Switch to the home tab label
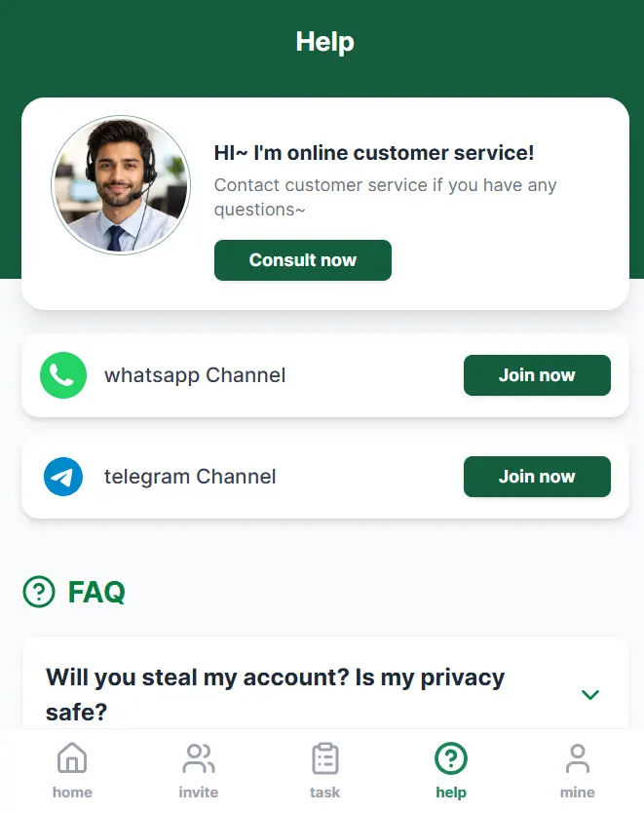The image size is (644, 813). pos(72,793)
